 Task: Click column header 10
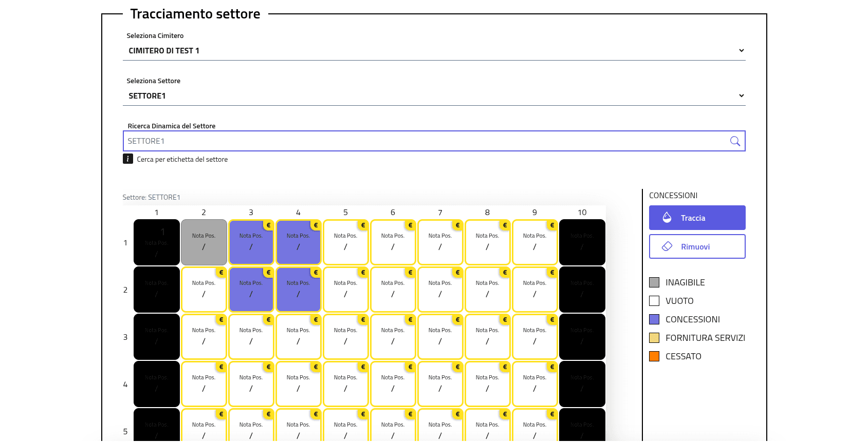tap(582, 213)
